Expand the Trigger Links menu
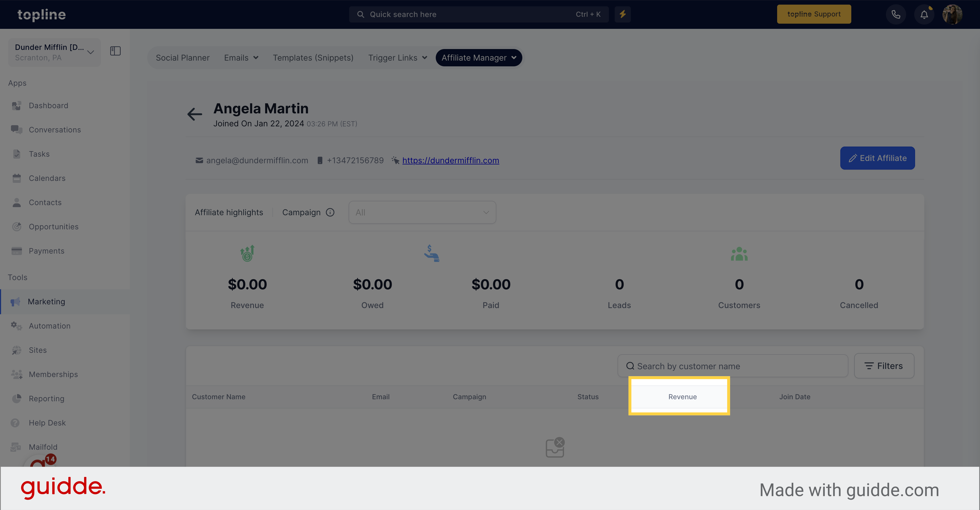 [x=398, y=58]
